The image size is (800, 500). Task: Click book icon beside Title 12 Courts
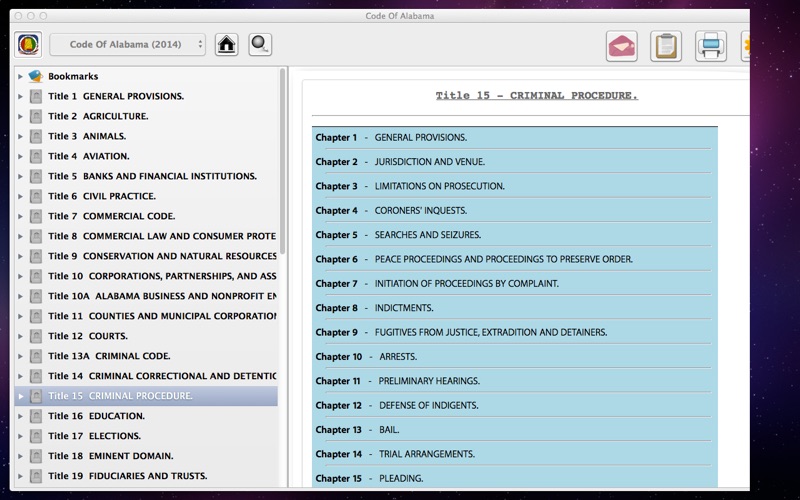pos(36,336)
